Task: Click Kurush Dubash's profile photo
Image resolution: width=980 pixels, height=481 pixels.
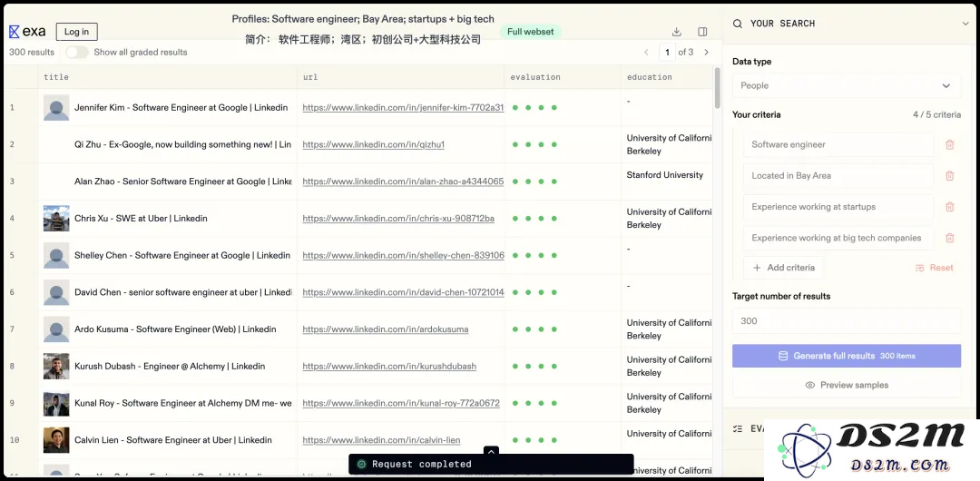Action: point(56,367)
